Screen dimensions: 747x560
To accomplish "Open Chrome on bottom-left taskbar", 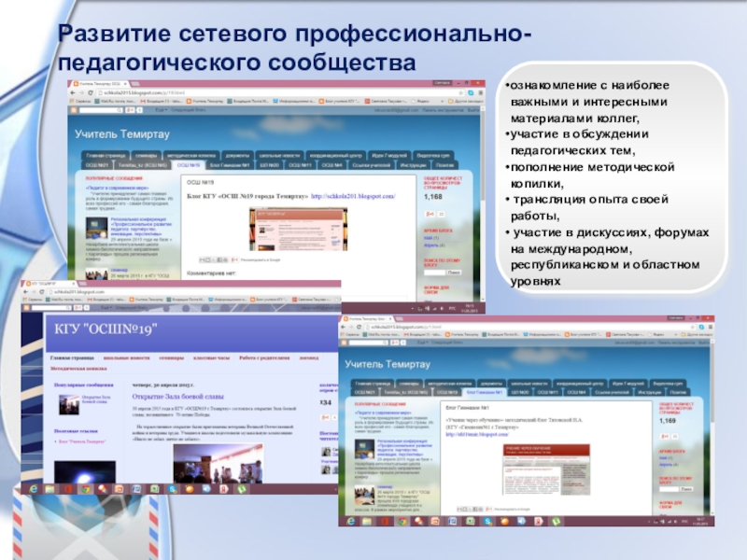I will point(85,489).
